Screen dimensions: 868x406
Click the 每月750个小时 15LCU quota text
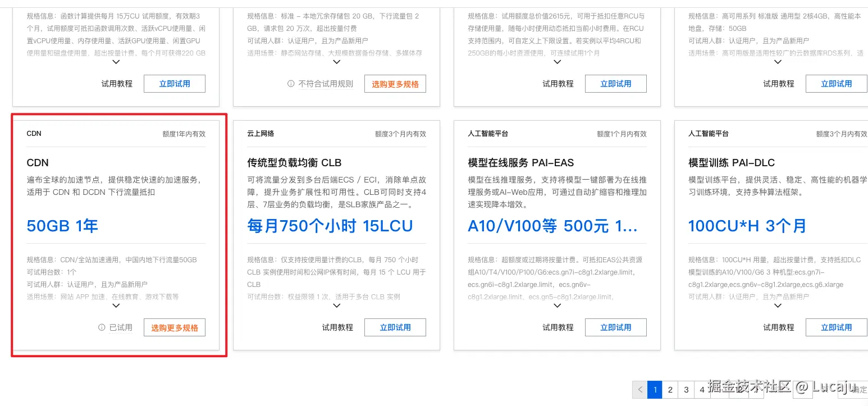point(330,226)
